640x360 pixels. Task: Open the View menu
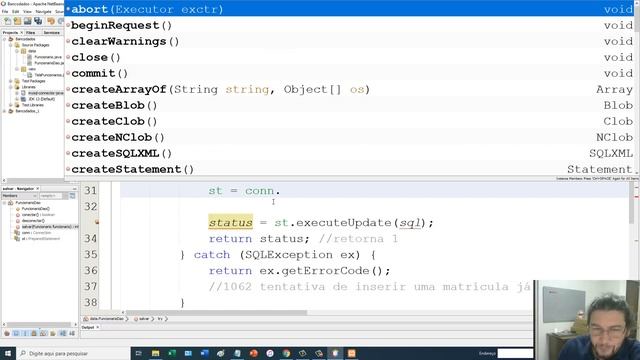[27, 11]
